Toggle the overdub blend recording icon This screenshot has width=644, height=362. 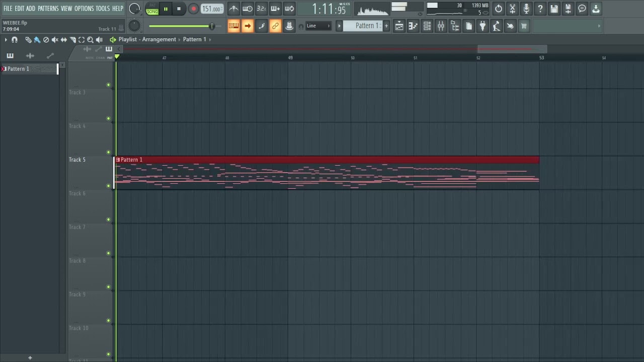[275, 9]
